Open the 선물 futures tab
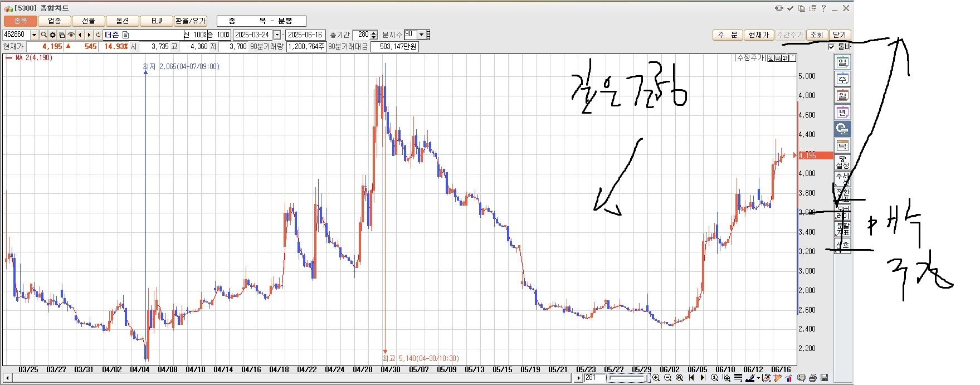980x385 pixels. point(89,21)
